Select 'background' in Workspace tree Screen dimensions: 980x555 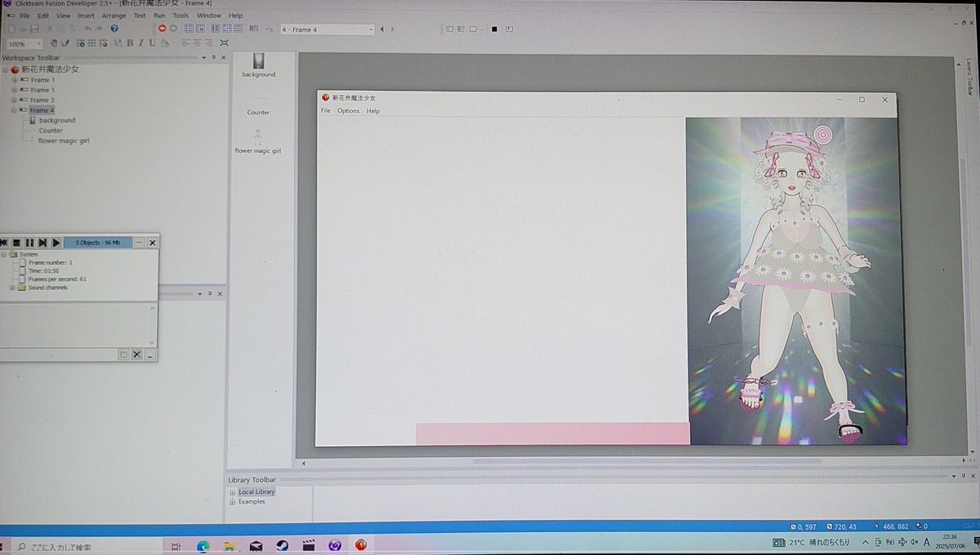[57, 120]
